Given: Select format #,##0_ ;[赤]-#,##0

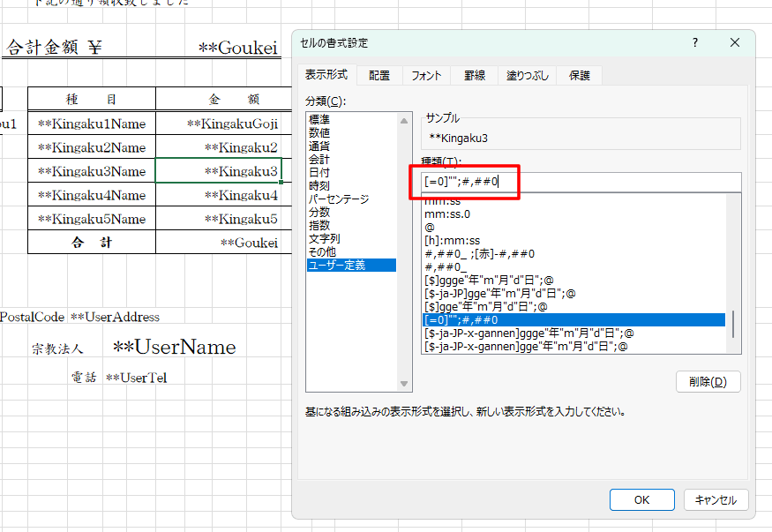Looking at the screenshot, I should (x=574, y=254).
